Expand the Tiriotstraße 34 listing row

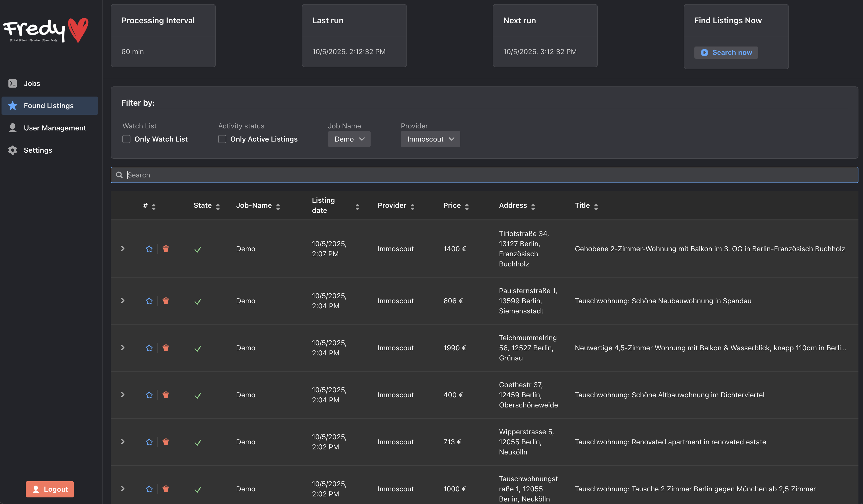tap(123, 248)
